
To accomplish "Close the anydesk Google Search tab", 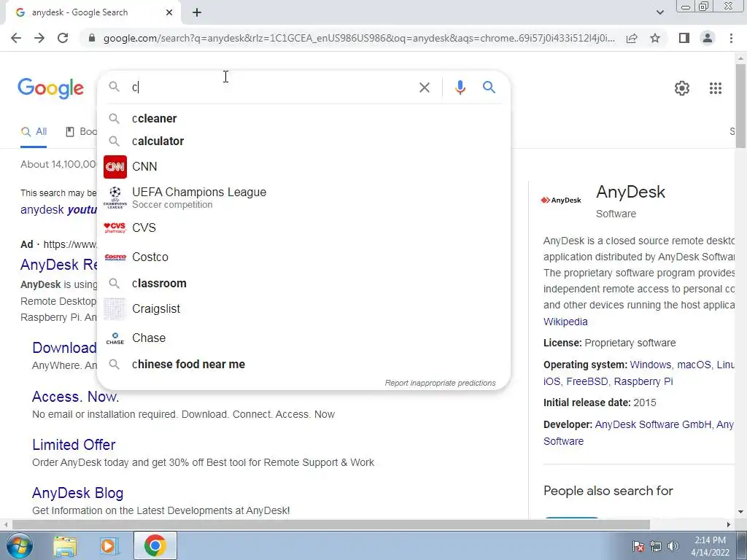I will pos(169,12).
